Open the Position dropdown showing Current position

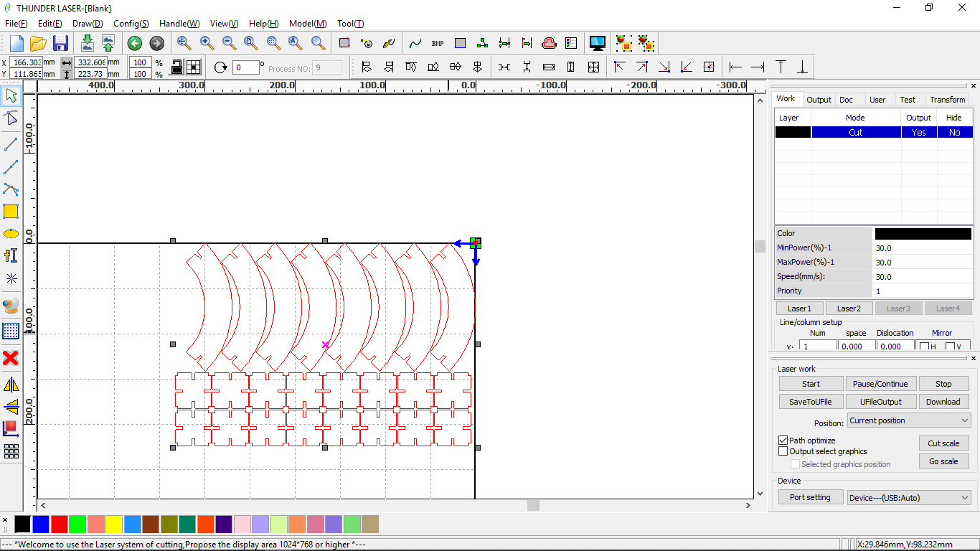tap(909, 420)
